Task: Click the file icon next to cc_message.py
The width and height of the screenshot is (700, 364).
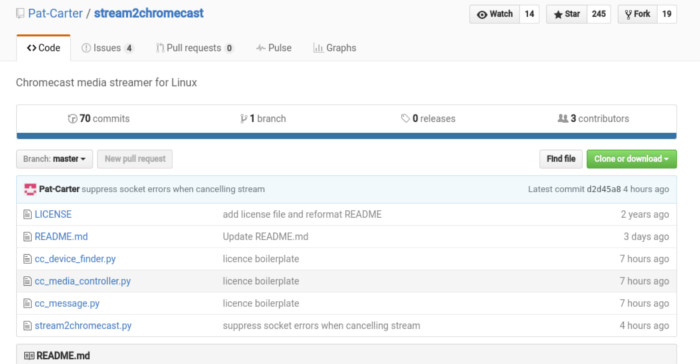Action: (x=27, y=304)
